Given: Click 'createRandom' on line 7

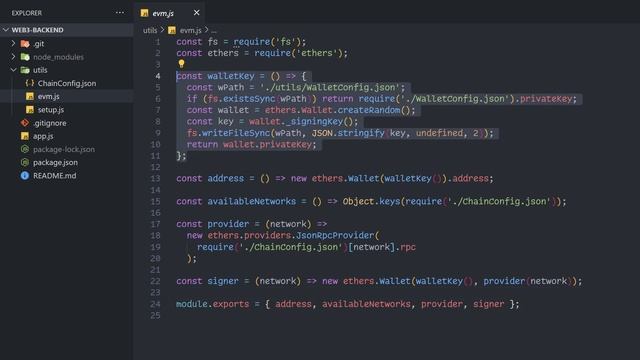Looking at the screenshot, I should 369,110.
